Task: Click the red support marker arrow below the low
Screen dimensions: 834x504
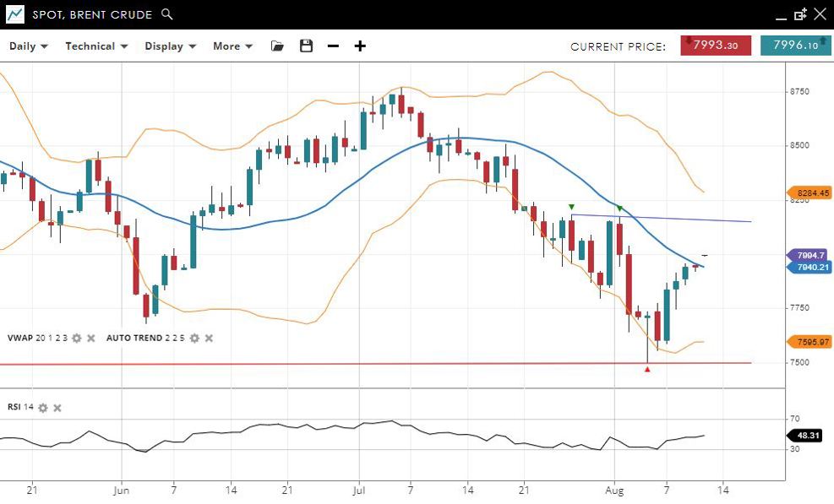Action: [647, 370]
